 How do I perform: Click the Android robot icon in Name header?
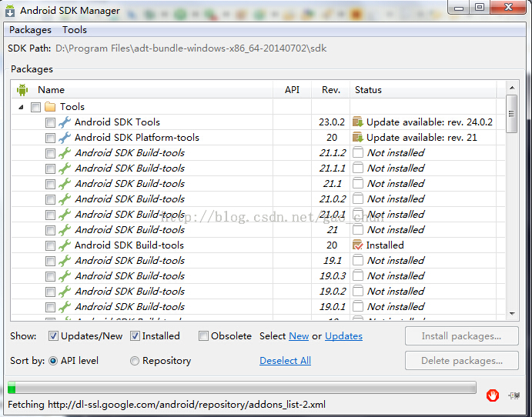[22, 90]
